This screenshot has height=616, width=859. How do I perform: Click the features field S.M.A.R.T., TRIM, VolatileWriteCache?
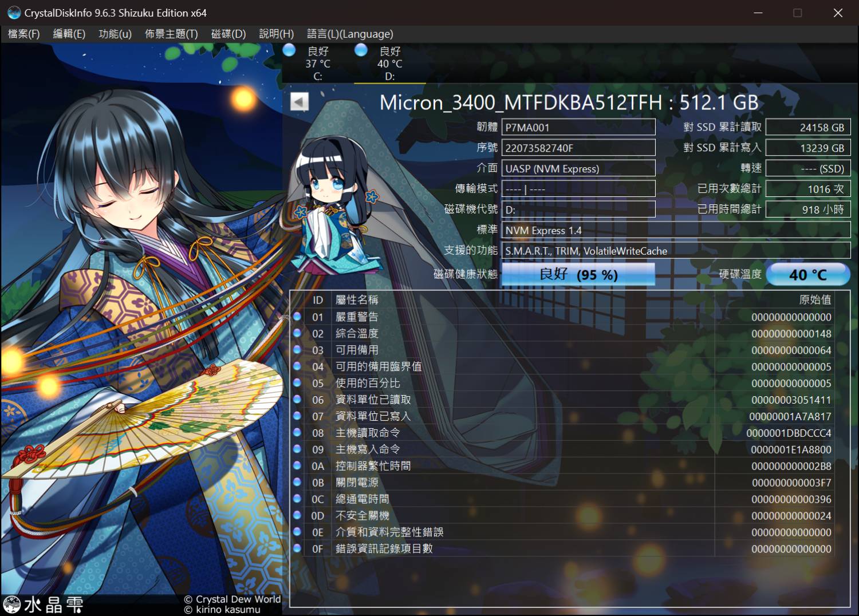676,251
